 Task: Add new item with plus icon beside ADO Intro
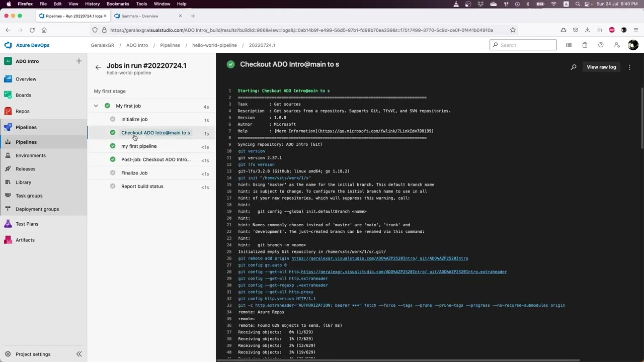79,61
